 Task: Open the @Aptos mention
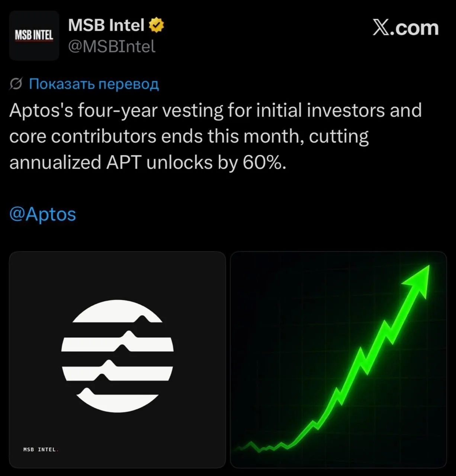tap(42, 214)
